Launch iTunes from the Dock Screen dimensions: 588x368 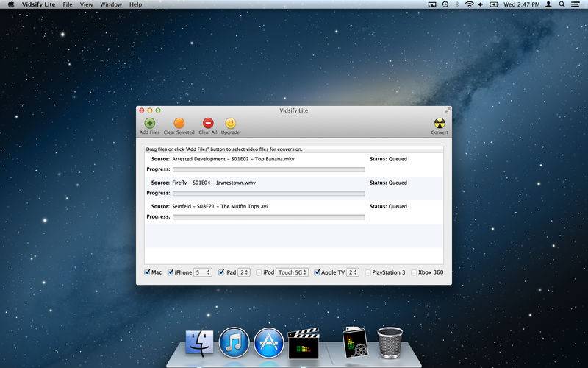click(234, 342)
